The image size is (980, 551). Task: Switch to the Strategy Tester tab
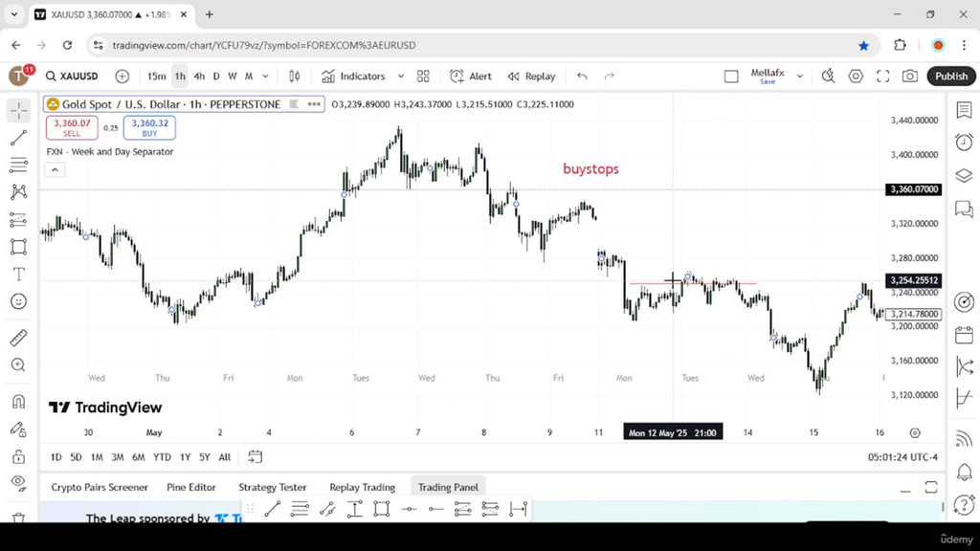tap(273, 487)
